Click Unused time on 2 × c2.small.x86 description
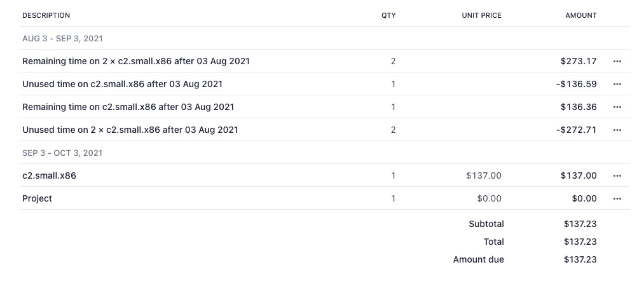 pos(130,130)
